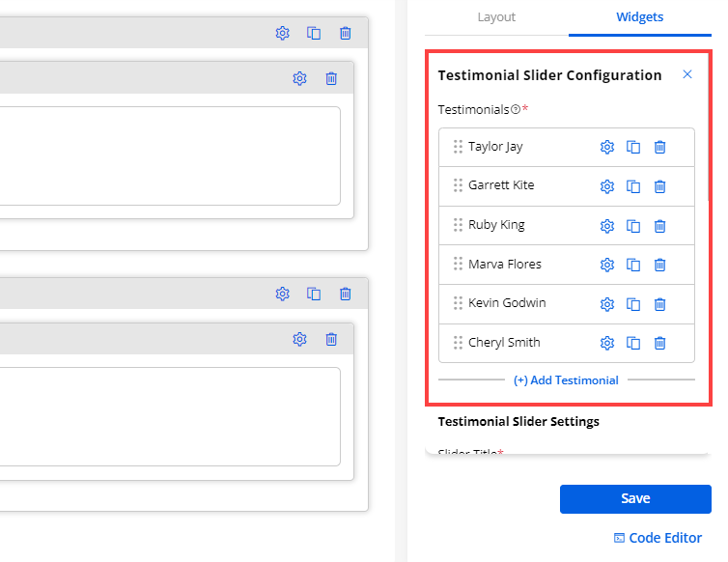This screenshot has width=728, height=562.
Task: Open settings for Taylor Jay testimonial
Action: coord(607,147)
